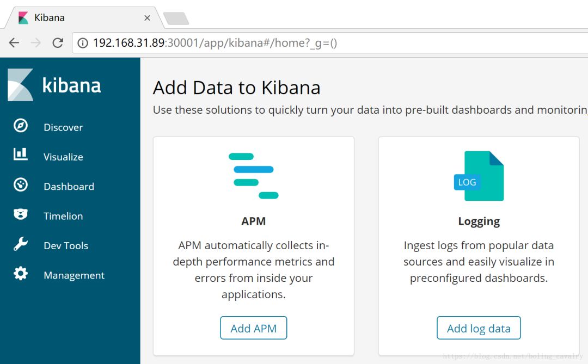Click the APM illustration icon
This screenshot has width=588, height=364.
point(253,176)
